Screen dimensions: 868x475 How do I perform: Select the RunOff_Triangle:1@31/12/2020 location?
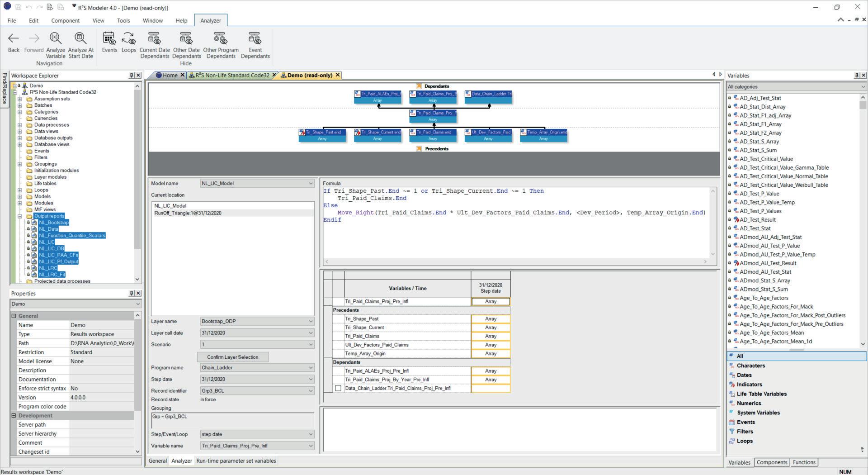pyautogui.click(x=188, y=213)
